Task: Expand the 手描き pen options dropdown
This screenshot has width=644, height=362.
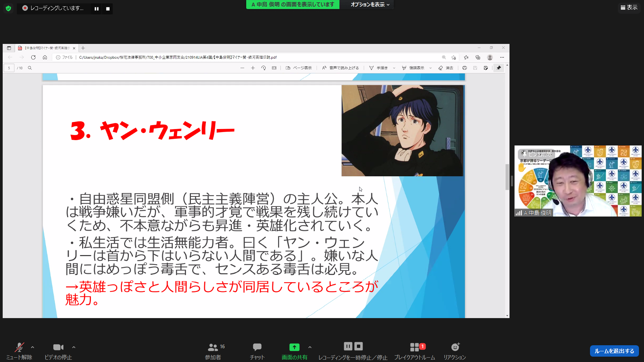Action: coord(394,68)
